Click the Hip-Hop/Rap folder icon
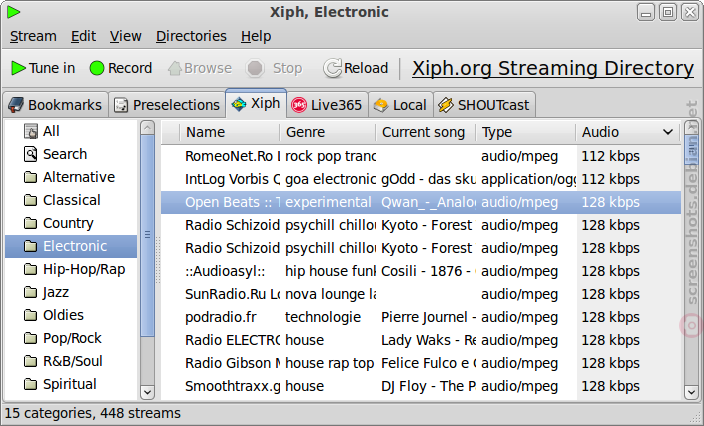The width and height of the screenshot is (704, 426). tap(31, 269)
